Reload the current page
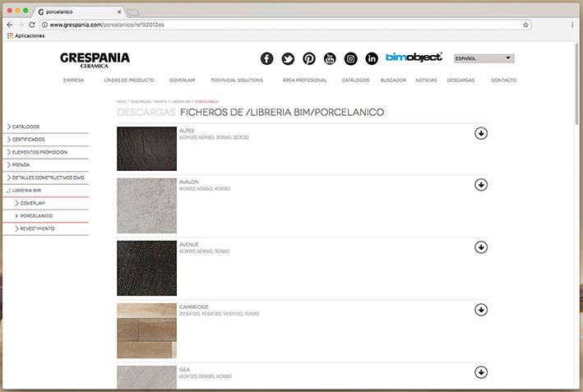This screenshot has width=583, height=392. click(x=32, y=25)
